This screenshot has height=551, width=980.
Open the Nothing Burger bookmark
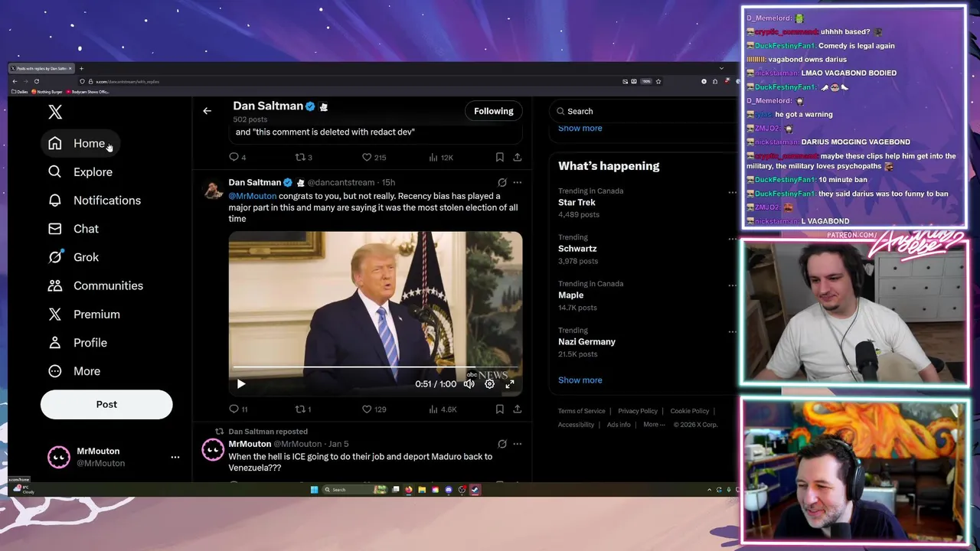click(47, 92)
